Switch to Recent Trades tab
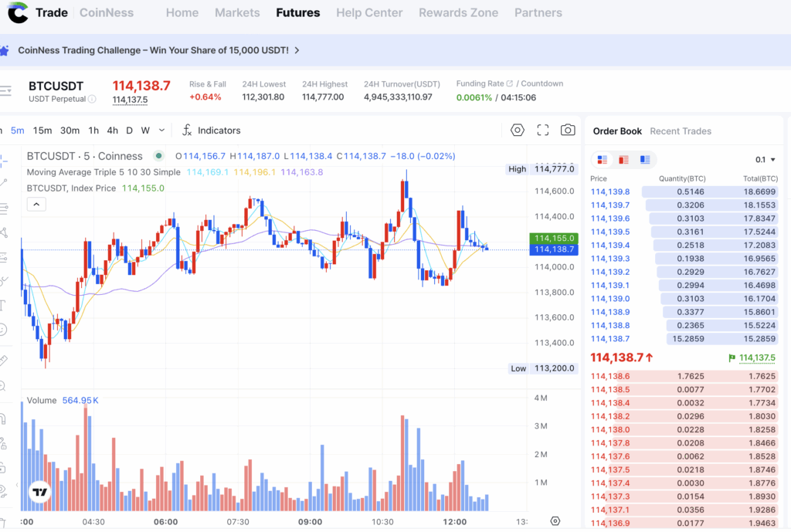This screenshot has width=791, height=532. point(681,131)
